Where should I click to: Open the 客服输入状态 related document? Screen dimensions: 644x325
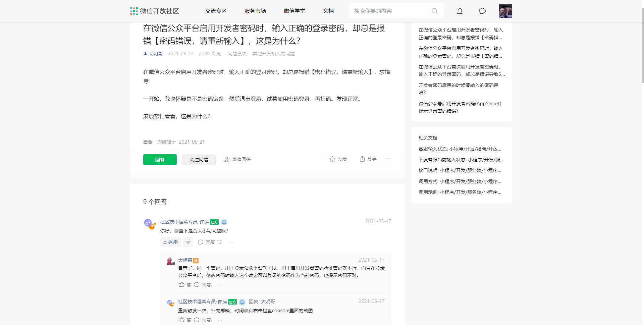(460, 149)
